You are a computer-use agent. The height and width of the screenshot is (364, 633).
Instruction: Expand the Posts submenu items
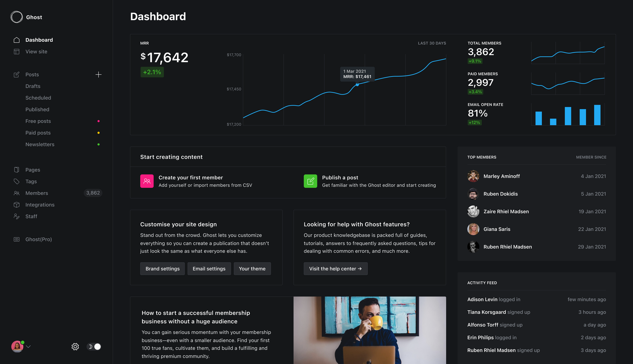pyautogui.click(x=32, y=74)
